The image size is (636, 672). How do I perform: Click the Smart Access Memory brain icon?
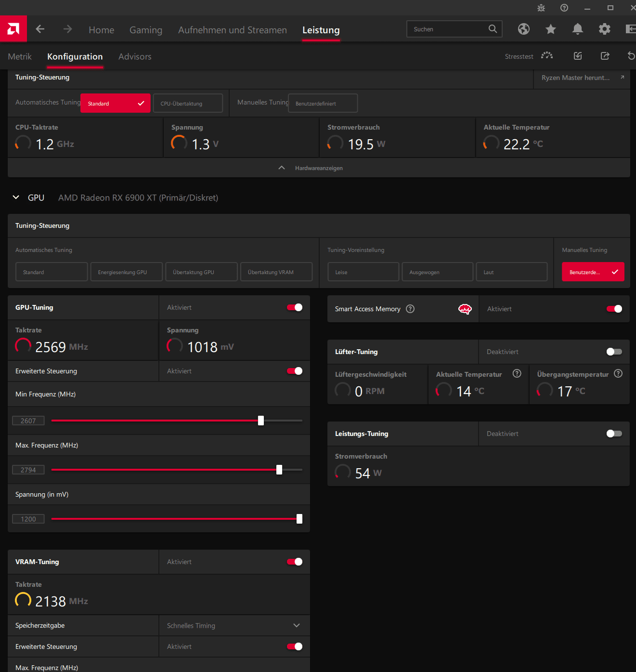click(x=465, y=309)
